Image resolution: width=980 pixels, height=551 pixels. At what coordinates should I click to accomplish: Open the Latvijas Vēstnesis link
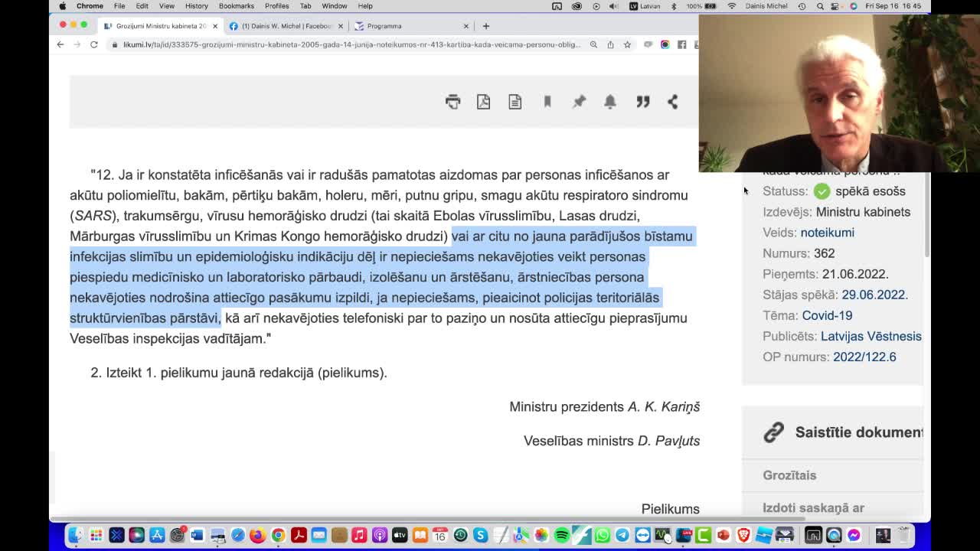click(x=871, y=336)
